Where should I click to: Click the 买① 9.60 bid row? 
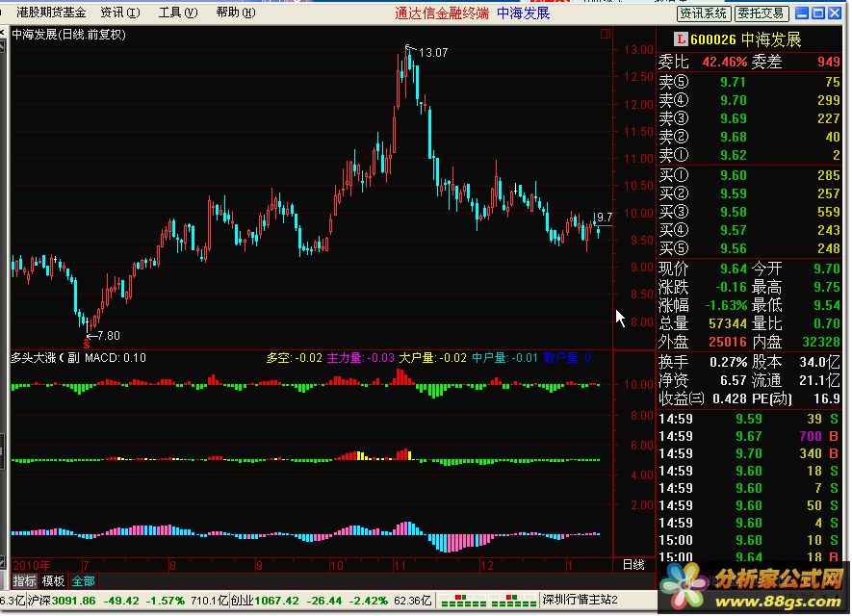749,175
